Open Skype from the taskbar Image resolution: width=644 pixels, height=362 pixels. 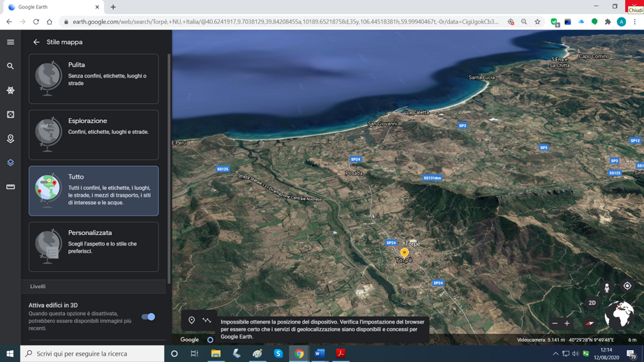pyautogui.click(x=278, y=354)
